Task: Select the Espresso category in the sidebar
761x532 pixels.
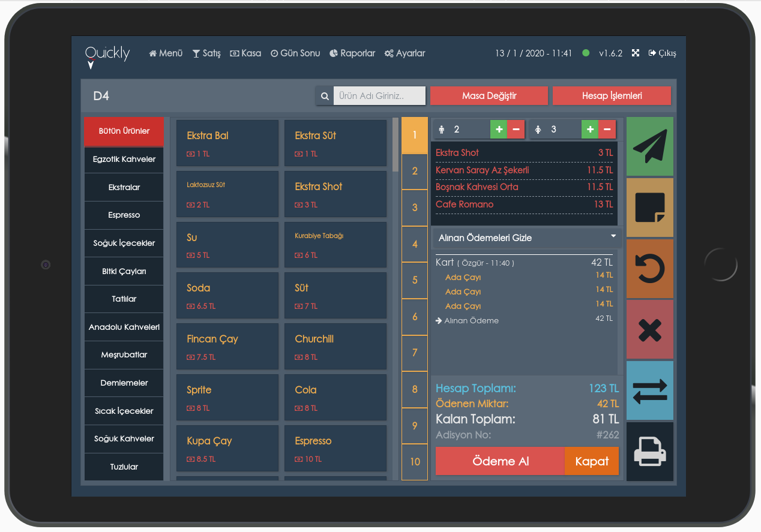Action: point(124,215)
